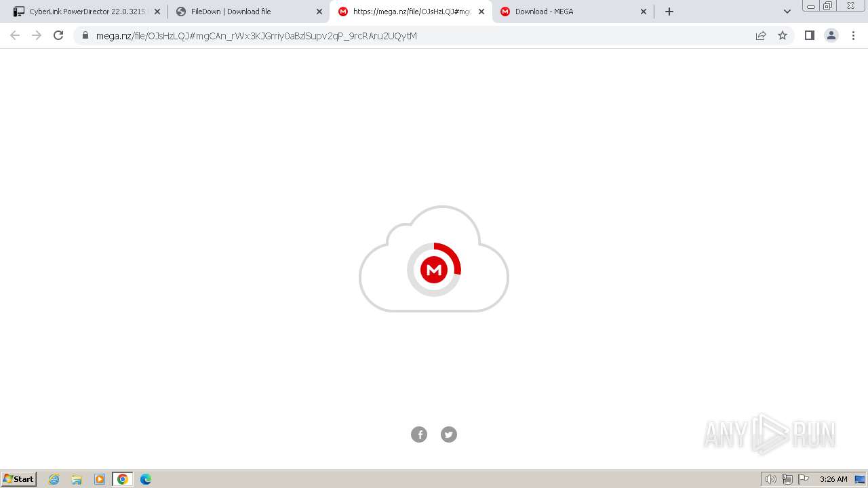Click the MEGA logo loading indicator
The image size is (868, 488).
tap(434, 270)
